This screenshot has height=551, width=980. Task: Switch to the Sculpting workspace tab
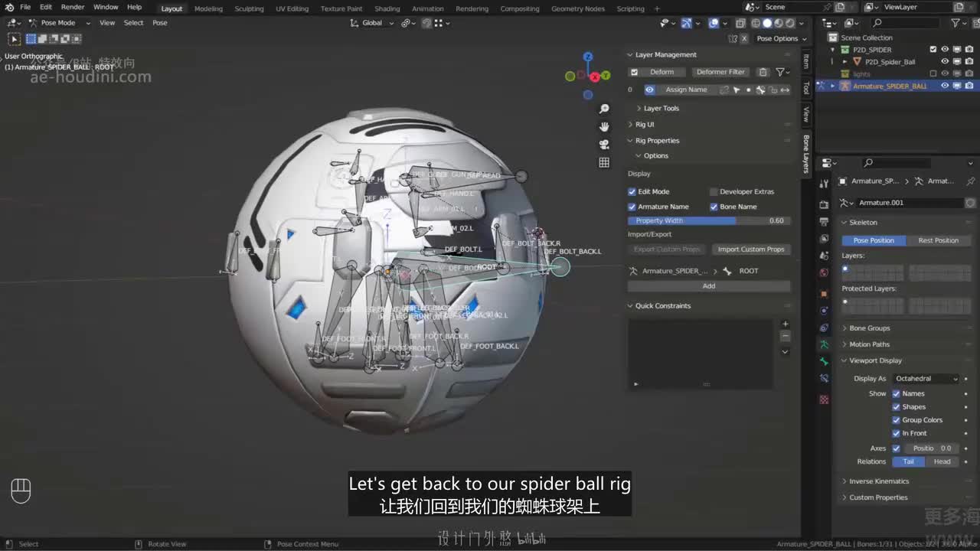pyautogui.click(x=249, y=8)
